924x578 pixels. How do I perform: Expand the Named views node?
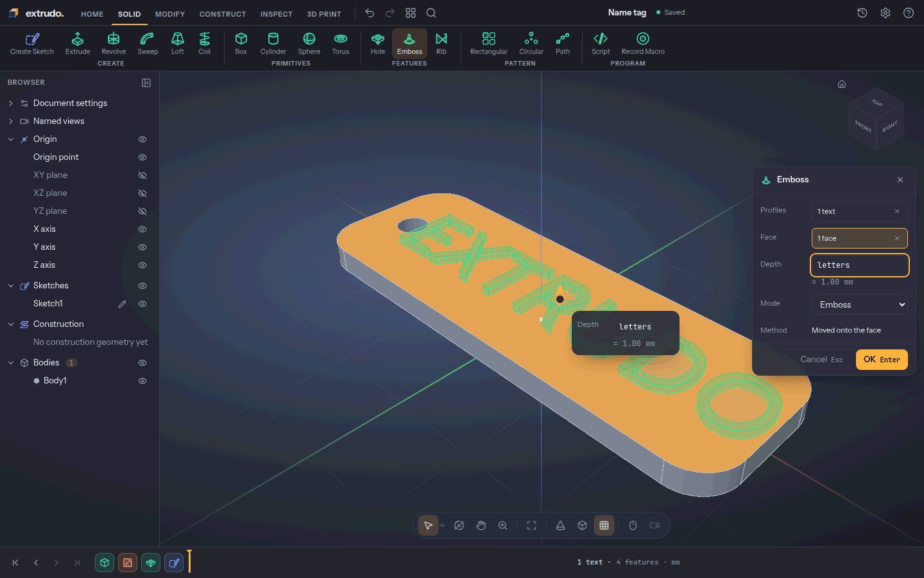click(x=11, y=121)
